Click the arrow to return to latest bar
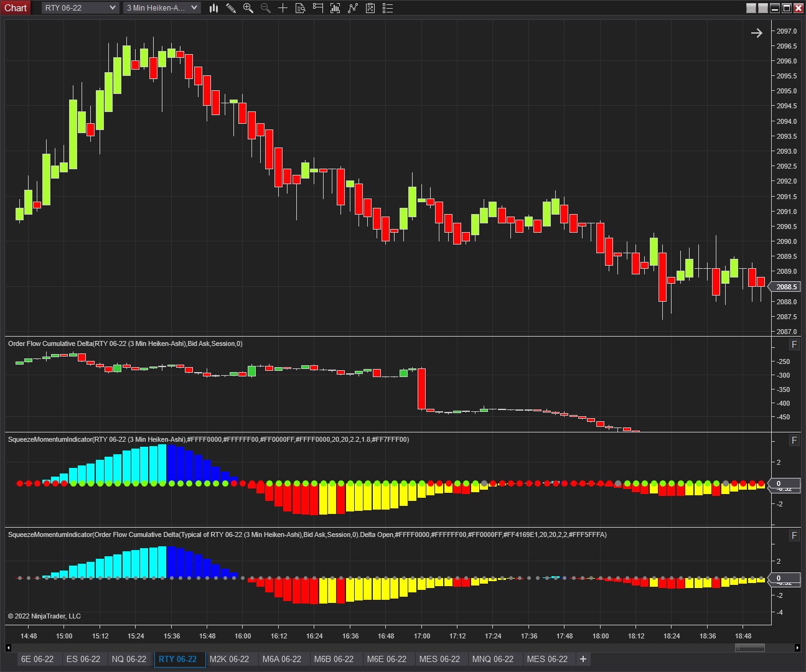This screenshot has height=672, width=806. click(757, 33)
